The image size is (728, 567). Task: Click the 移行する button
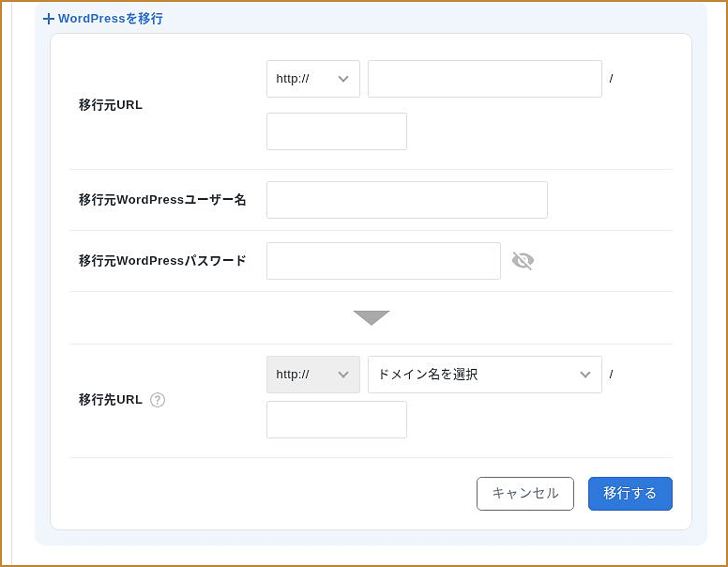pos(630,494)
